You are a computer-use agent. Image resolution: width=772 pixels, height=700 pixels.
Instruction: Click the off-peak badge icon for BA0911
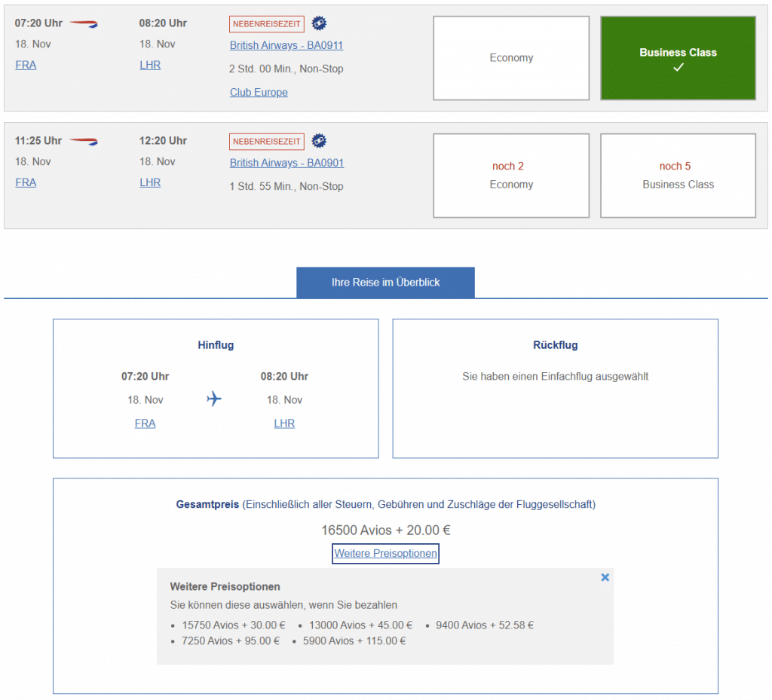point(319,23)
